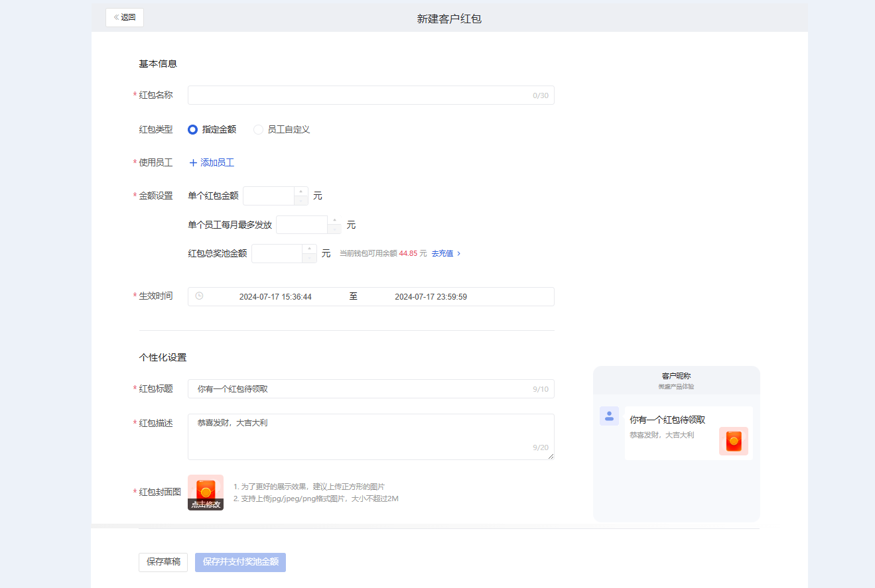Open the 去充值 recharge link
The width and height of the screenshot is (875, 588).
click(446, 254)
